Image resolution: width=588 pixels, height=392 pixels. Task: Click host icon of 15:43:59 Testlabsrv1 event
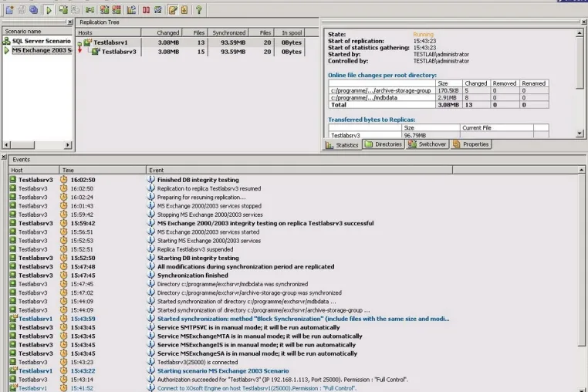13,319
